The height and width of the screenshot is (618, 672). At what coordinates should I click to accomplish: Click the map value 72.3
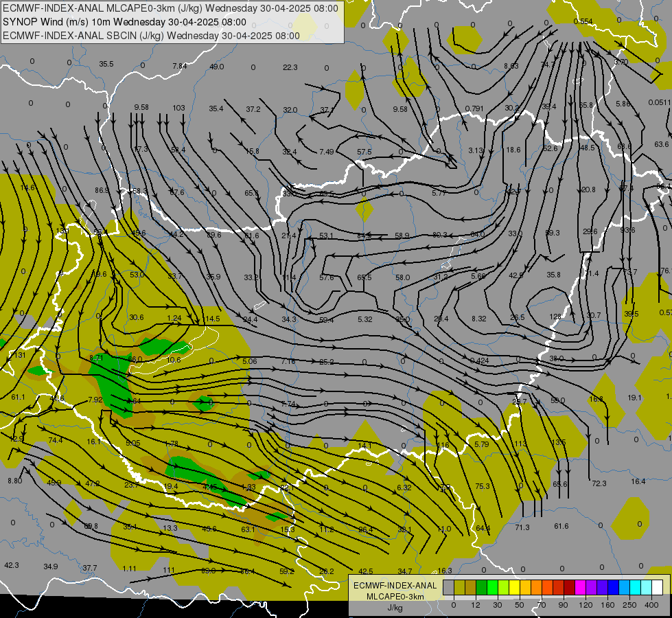[599, 483]
